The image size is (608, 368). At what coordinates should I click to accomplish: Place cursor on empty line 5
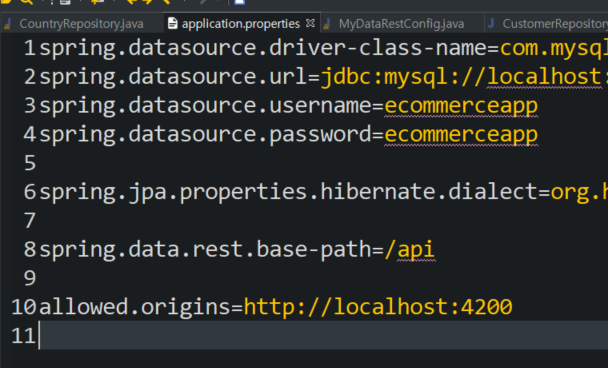click(x=322, y=163)
